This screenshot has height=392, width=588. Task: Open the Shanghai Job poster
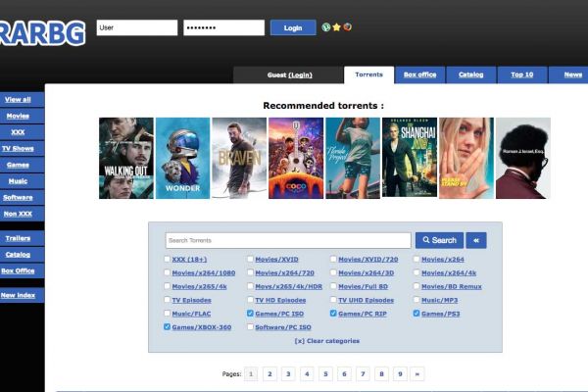410,158
